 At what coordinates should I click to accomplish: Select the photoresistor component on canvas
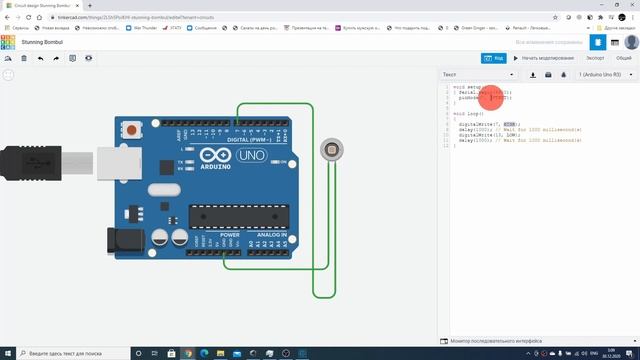coord(332,150)
